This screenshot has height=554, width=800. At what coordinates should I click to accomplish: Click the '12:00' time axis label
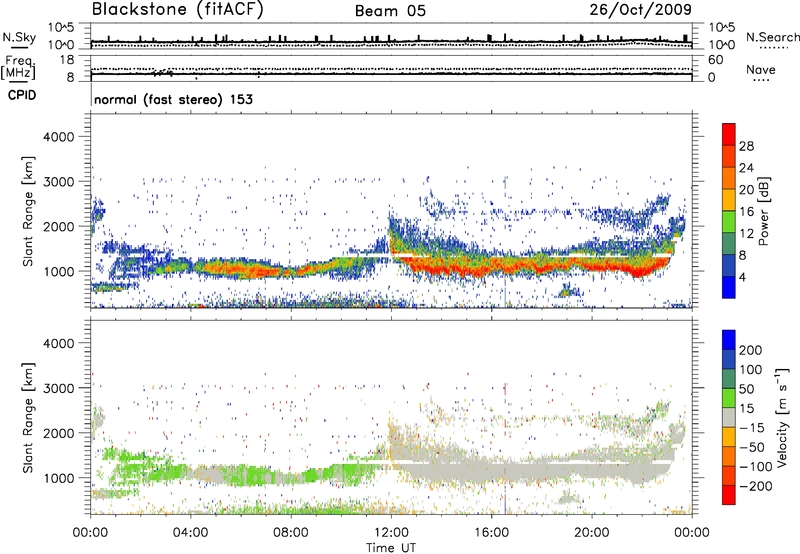tap(391, 533)
